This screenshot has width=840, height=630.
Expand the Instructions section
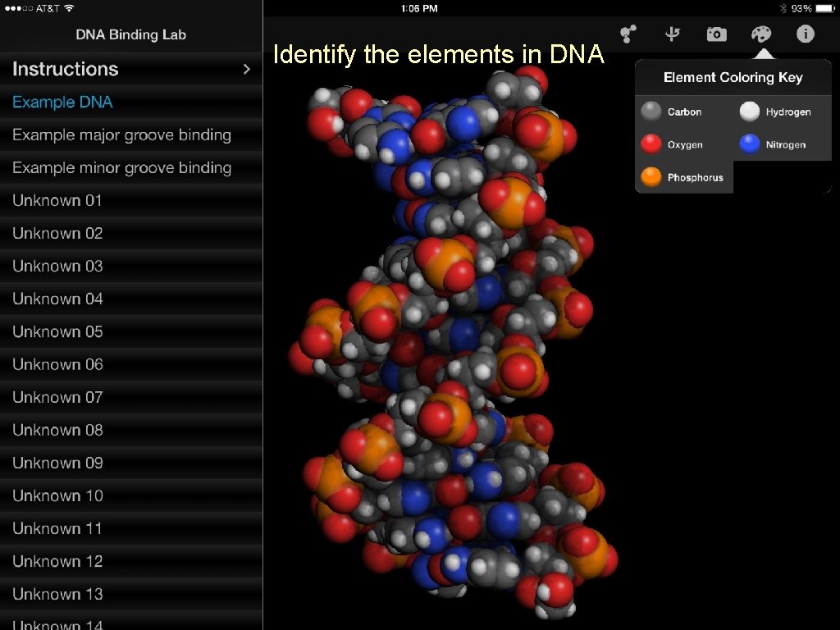coord(131,69)
